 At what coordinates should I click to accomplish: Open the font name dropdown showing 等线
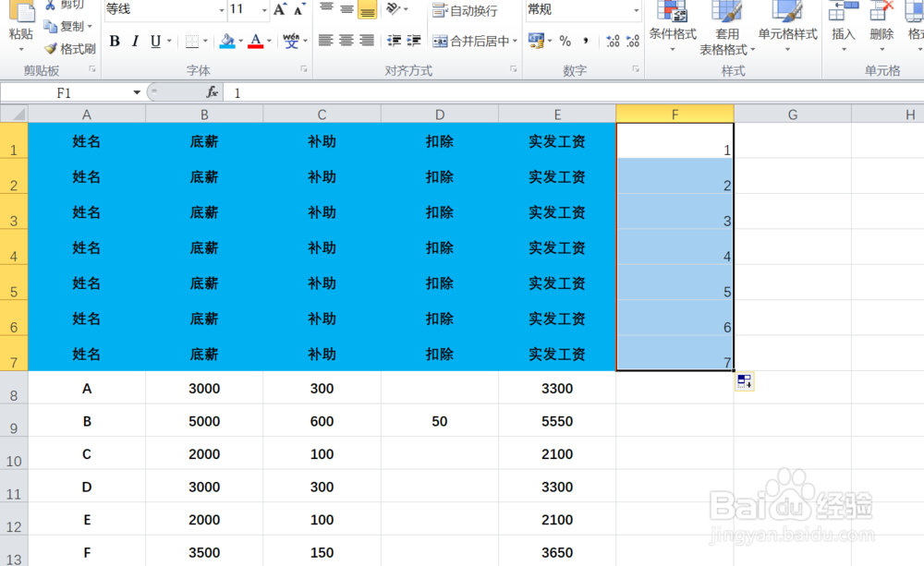click(x=222, y=8)
